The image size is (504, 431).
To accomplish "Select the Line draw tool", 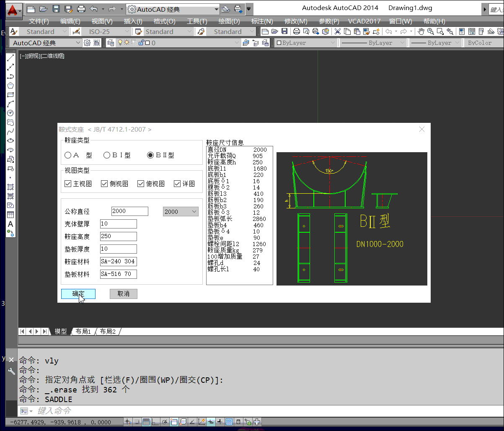I will (10, 58).
